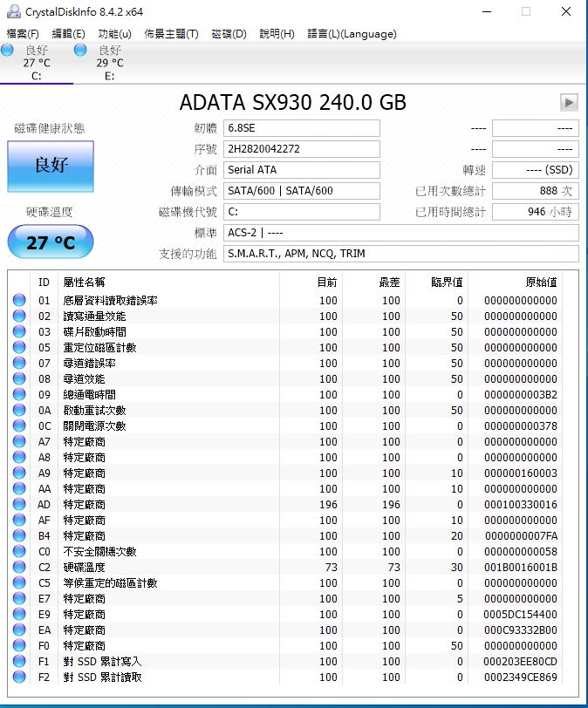
Task: Click the SATA/600 transfer mode field
Action: (x=302, y=191)
